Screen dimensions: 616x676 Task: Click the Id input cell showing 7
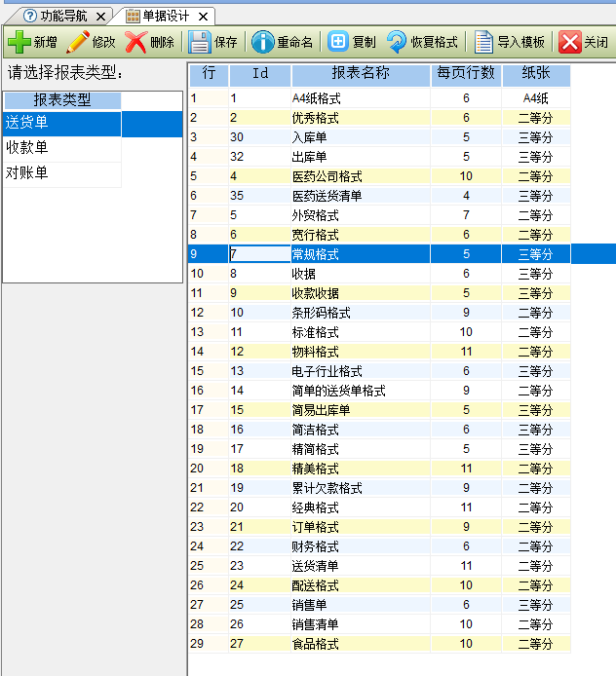click(x=260, y=254)
